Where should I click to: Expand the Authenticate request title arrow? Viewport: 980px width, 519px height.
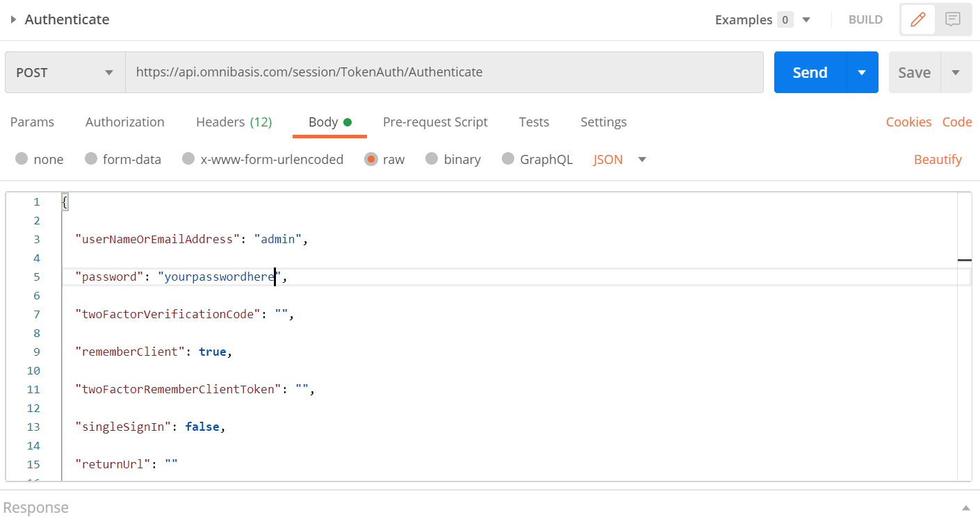point(13,19)
